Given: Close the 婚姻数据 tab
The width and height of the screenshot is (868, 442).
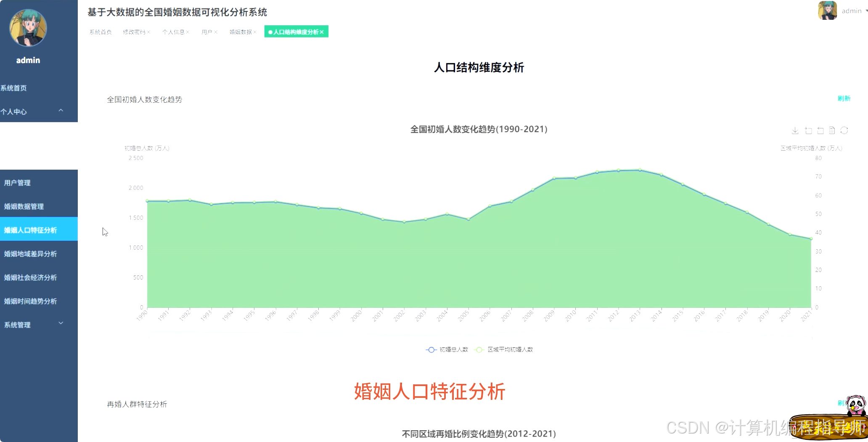Looking at the screenshot, I should (255, 32).
